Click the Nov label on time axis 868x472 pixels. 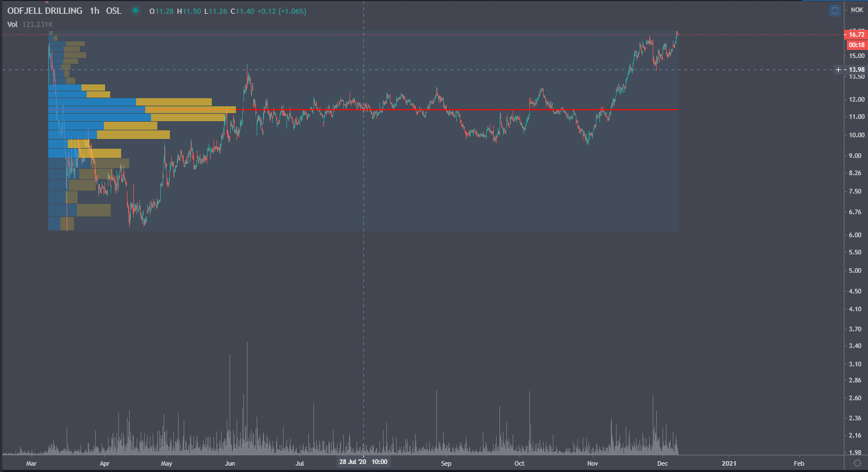pyautogui.click(x=592, y=463)
